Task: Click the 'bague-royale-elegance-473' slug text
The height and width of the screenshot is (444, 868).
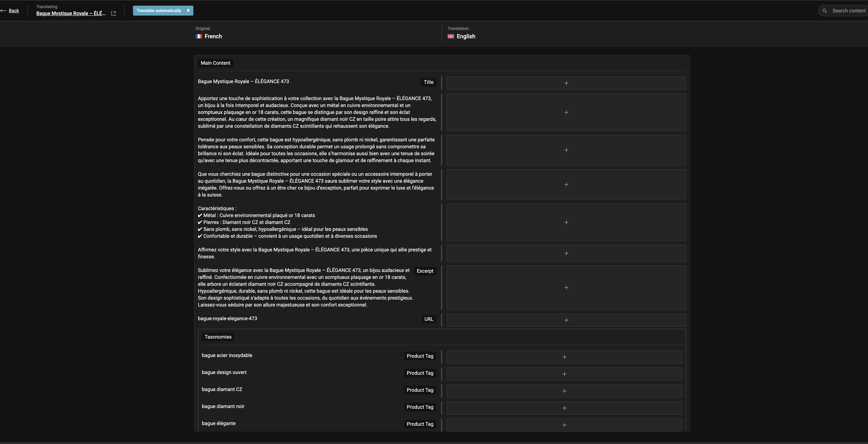Action: pos(227,319)
